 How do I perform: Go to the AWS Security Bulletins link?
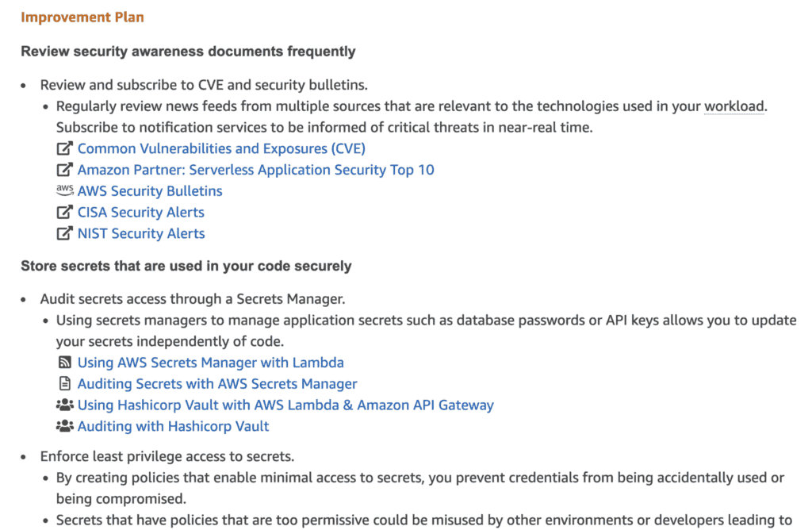(150, 191)
